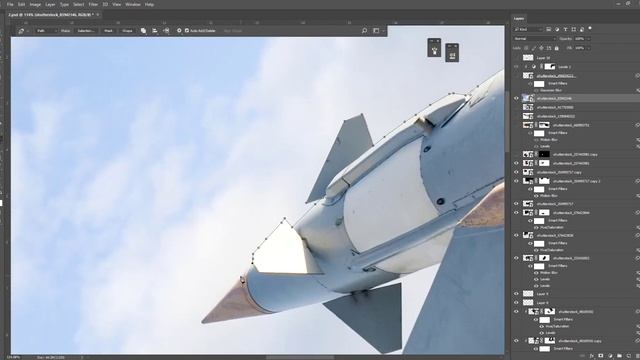Click the Mask button in options bar

(108, 31)
